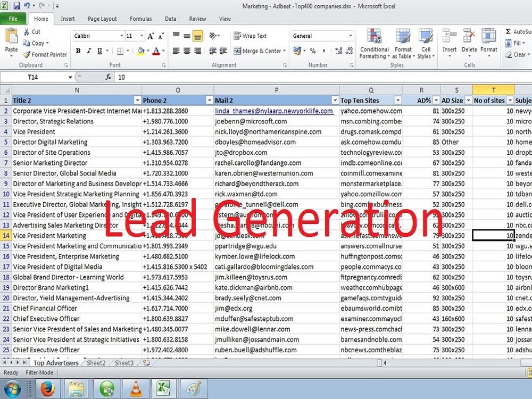
Task: Click the Copy icon
Action: [x=27, y=43]
